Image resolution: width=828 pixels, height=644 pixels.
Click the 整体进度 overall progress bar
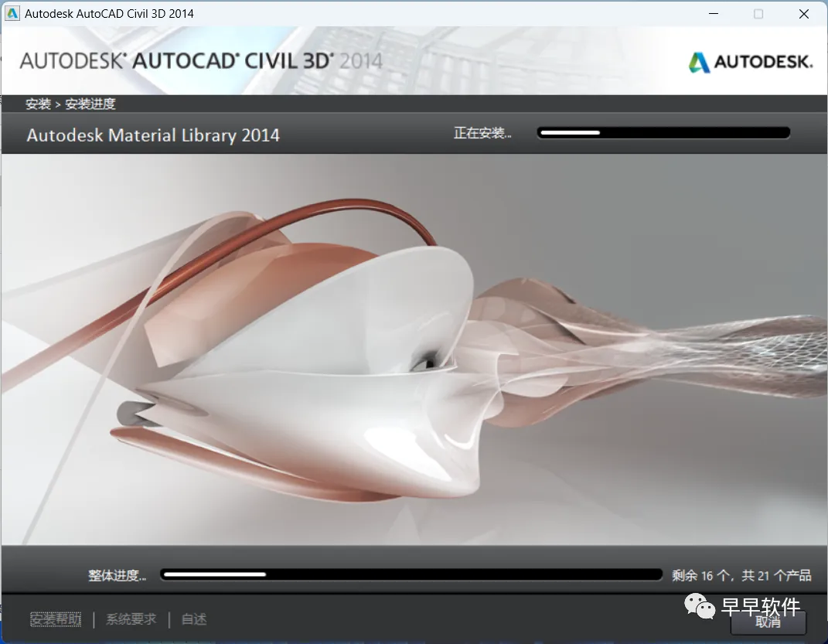pyautogui.click(x=411, y=574)
